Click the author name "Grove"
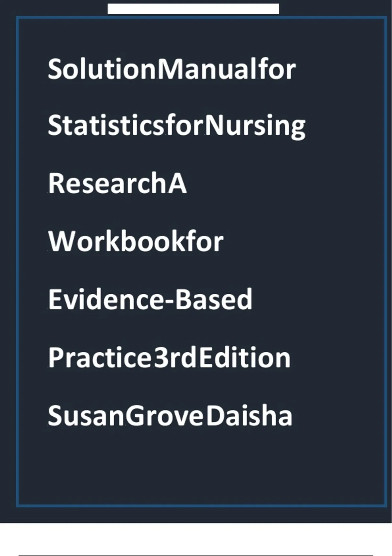392x556 pixels. (x=165, y=416)
